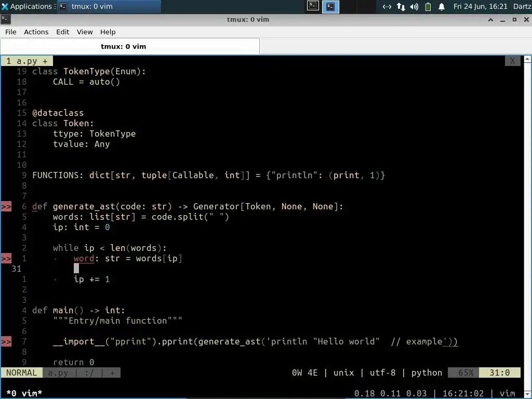Viewport: 532px width, 399px height.
Task: Click the text class TokenType(Enum):
Action: click(x=89, y=72)
